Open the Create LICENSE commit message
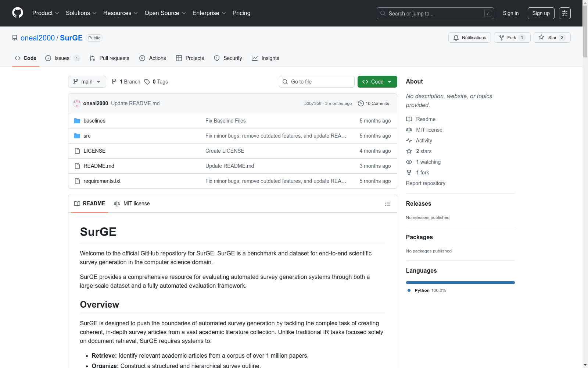Screen dimensions: 588x368 (225, 151)
